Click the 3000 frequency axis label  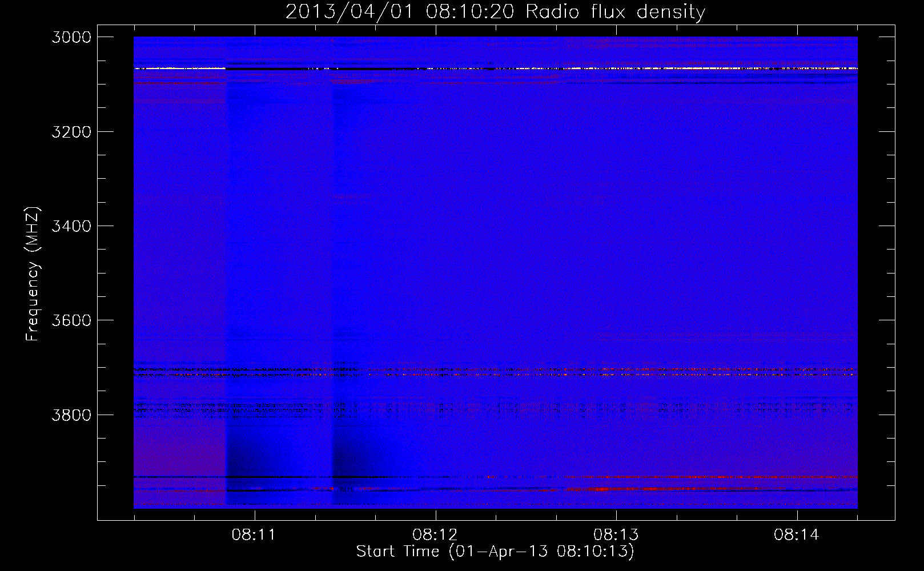click(71, 37)
